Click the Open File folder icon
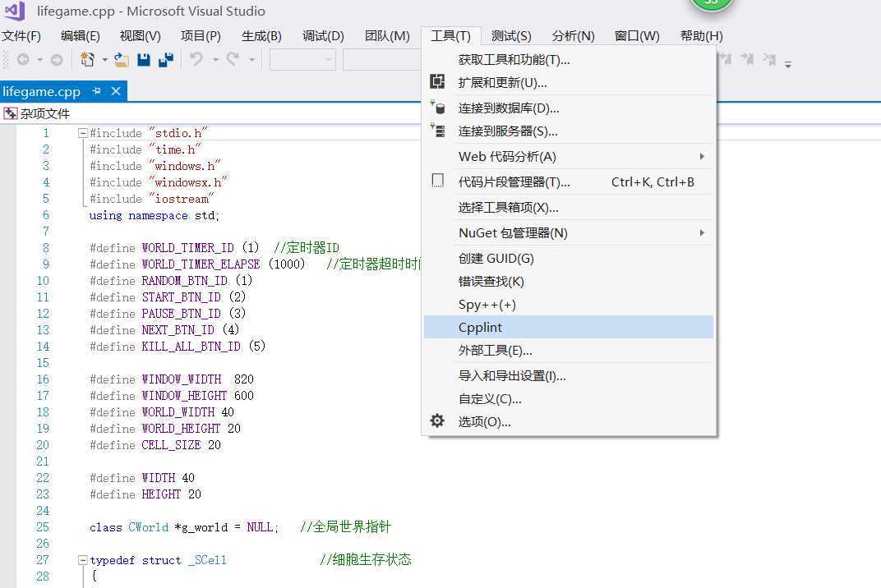This screenshot has height=588, width=881. 122,59
